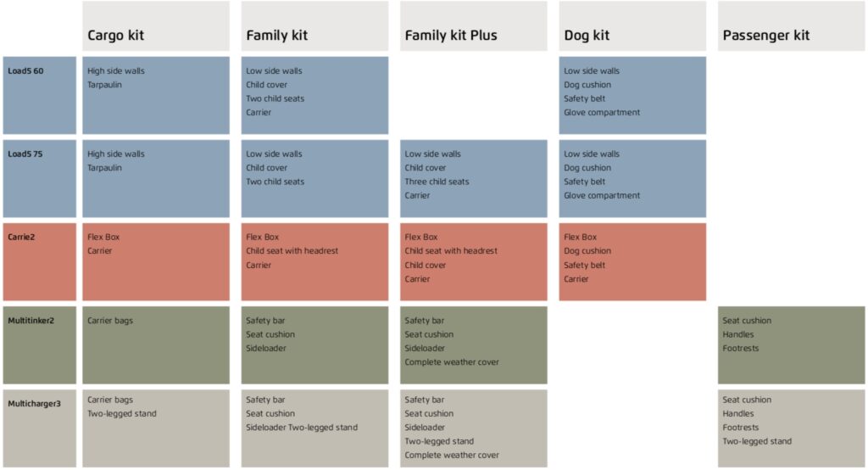The height and width of the screenshot is (470, 868).
Task: Select the Cargo kit column header
Action: 156,26
